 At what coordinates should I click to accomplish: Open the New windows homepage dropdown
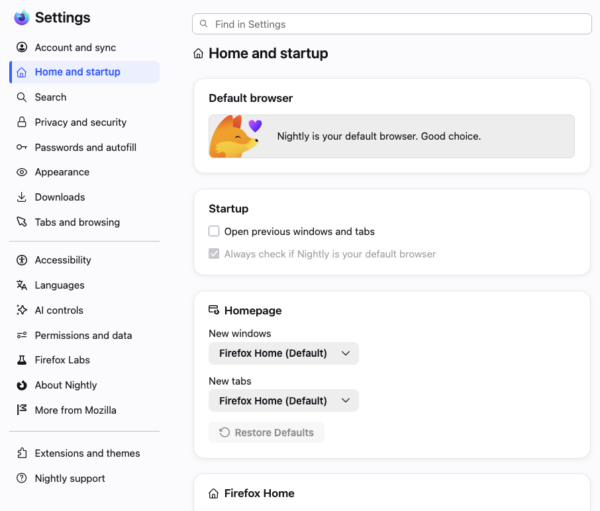pos(284,353)
